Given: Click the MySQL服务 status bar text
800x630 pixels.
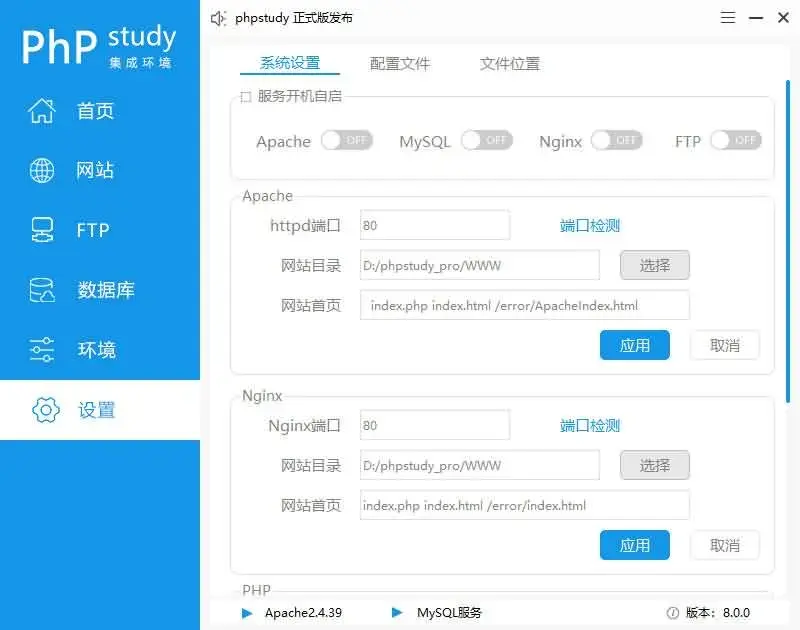Looking at the screenshot, I should pos(449,613).
